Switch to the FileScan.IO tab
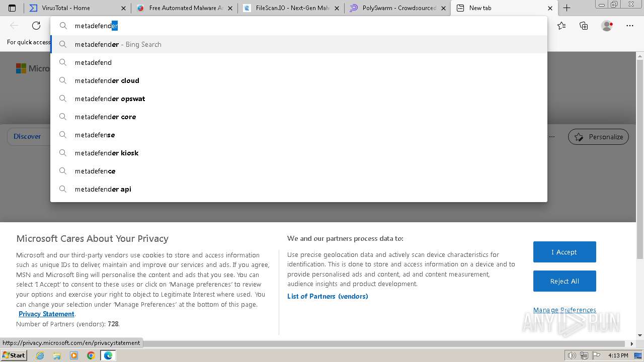644x362 pixels. tap(291, 8)
